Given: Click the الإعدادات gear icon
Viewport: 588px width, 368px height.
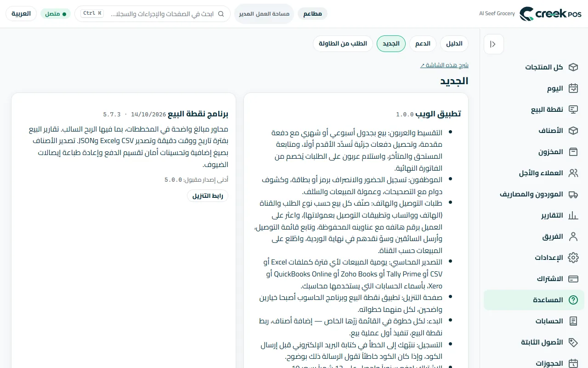Looking at the screenshot, I should tap(573, 258).
